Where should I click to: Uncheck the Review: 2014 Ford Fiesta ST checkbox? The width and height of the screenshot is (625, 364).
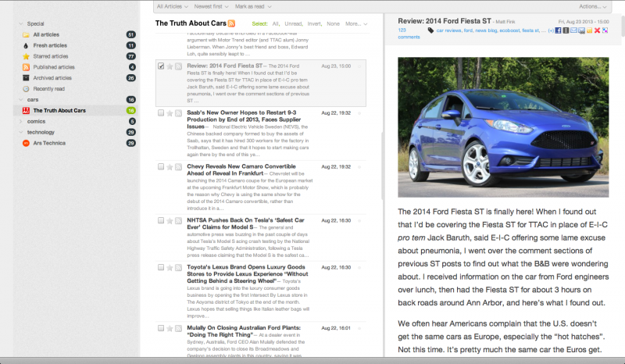click(161, 66)
